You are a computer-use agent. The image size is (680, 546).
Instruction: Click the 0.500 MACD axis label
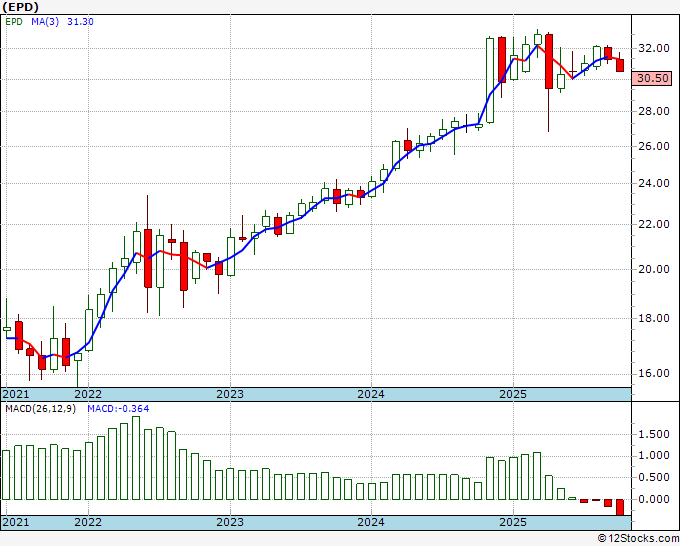click(653, 477)
